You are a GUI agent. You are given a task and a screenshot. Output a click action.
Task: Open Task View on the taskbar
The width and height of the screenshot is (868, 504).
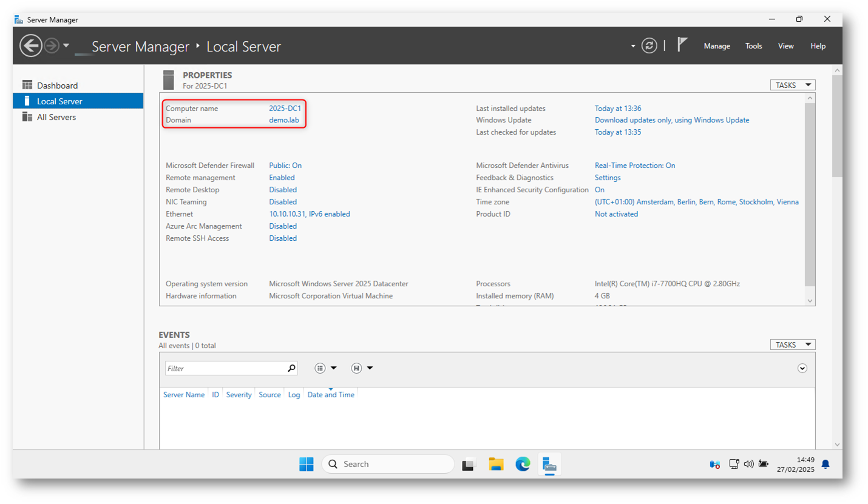click(x=469, y=465)
